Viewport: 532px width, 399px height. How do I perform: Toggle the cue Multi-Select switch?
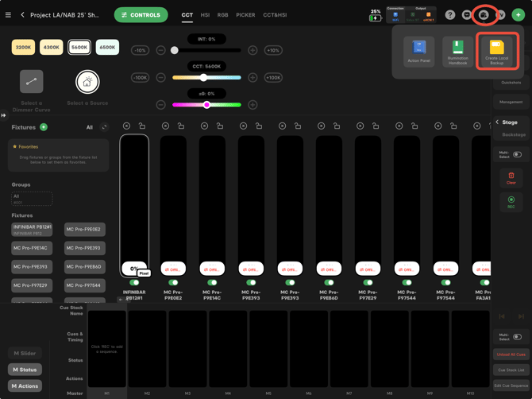coord(517,337)
